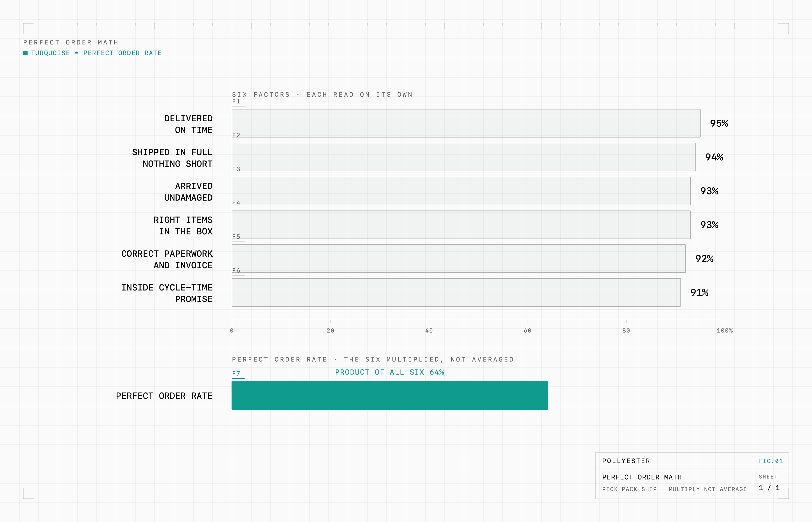Click the 93% value beside Right Items

pyautogui.click(x=709, y=225)
